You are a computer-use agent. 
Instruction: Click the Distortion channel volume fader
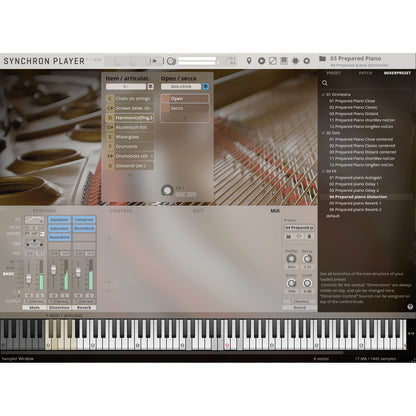(x=53, y=270)
